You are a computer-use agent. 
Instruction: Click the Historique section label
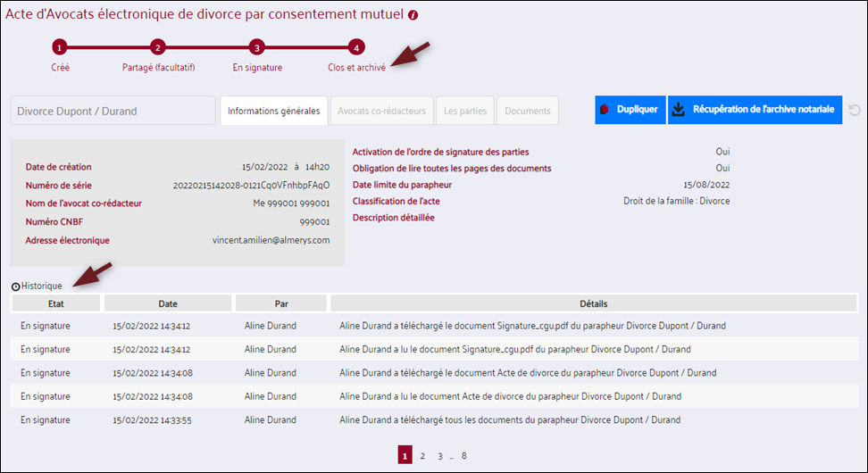click(41, 286)
